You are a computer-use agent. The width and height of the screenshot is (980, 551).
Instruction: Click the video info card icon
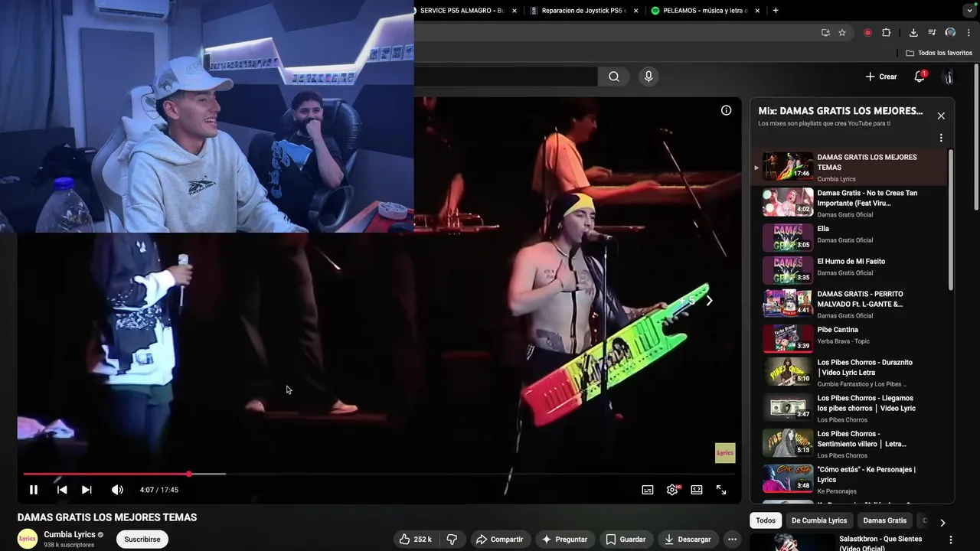[726, 110]
